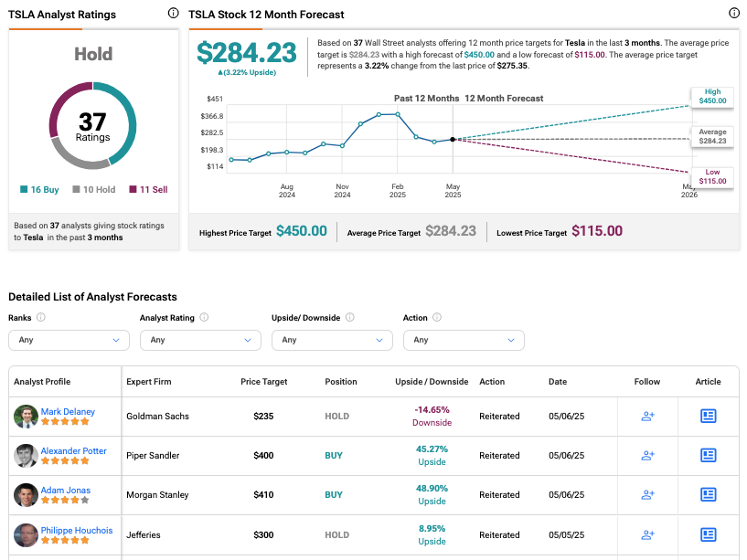Click info icon next to Ranks

coord(41,317)
